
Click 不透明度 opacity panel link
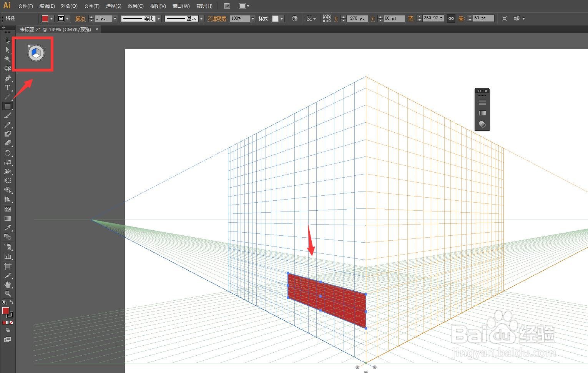217,18
